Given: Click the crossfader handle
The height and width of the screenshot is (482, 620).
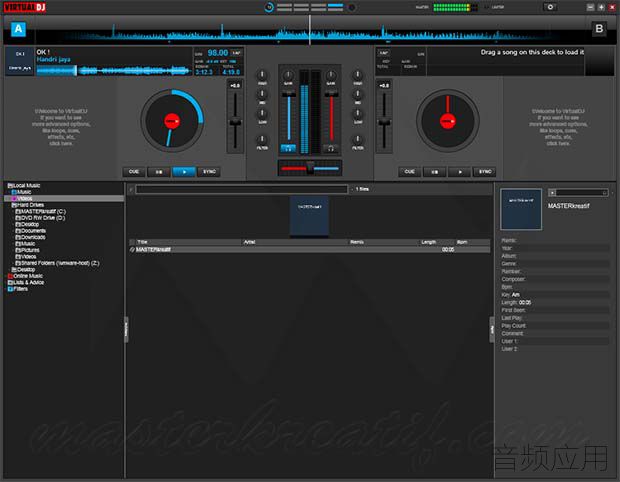Looking at the screenshot, I should [x=310, y=168].
